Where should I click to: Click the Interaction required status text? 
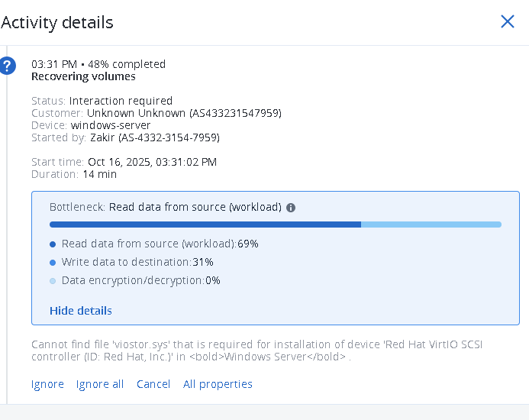tap(121, 101)
